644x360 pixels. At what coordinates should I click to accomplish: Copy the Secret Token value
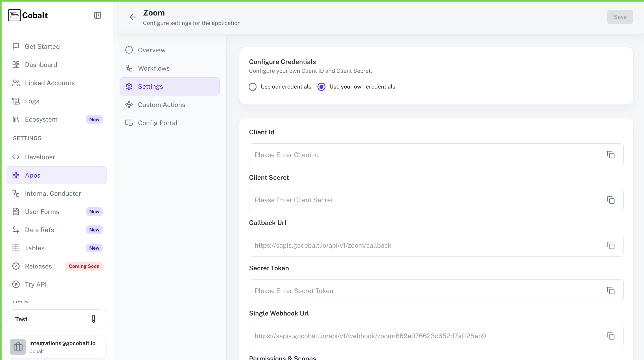click(611, 291)
